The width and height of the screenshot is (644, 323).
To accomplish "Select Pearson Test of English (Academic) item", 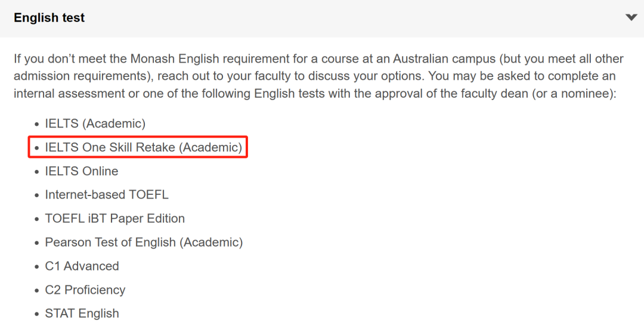I will (144, 242).
